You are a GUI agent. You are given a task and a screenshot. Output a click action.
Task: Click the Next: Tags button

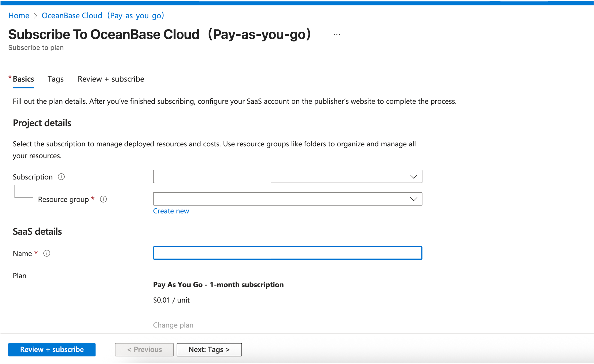[209, 350]
